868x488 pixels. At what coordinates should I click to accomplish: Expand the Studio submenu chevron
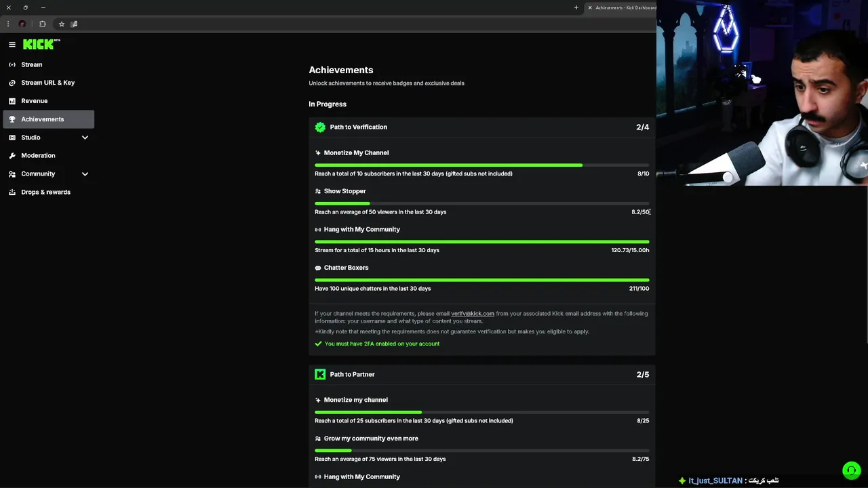click(x=85, y=138)
